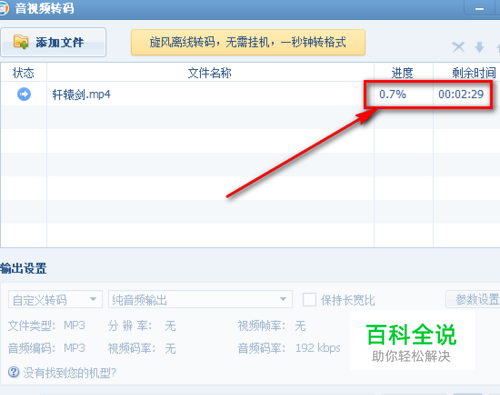Click the move-down arrow icon in toolbar

(x=479, y=47)
